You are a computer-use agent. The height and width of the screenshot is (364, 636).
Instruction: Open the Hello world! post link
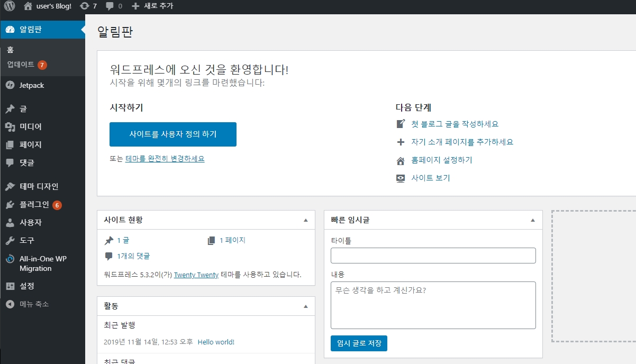point(216,342)
